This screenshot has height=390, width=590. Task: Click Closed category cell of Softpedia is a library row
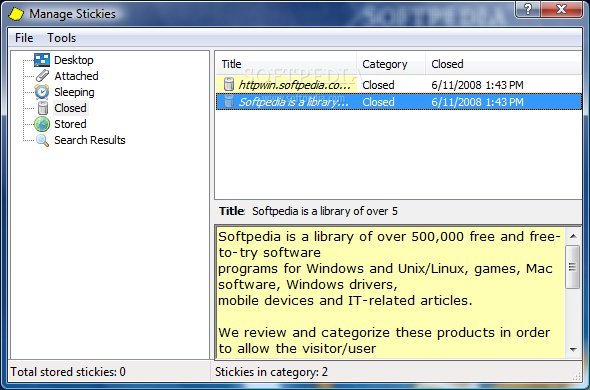pyautogui.click(x=378, y=102)
